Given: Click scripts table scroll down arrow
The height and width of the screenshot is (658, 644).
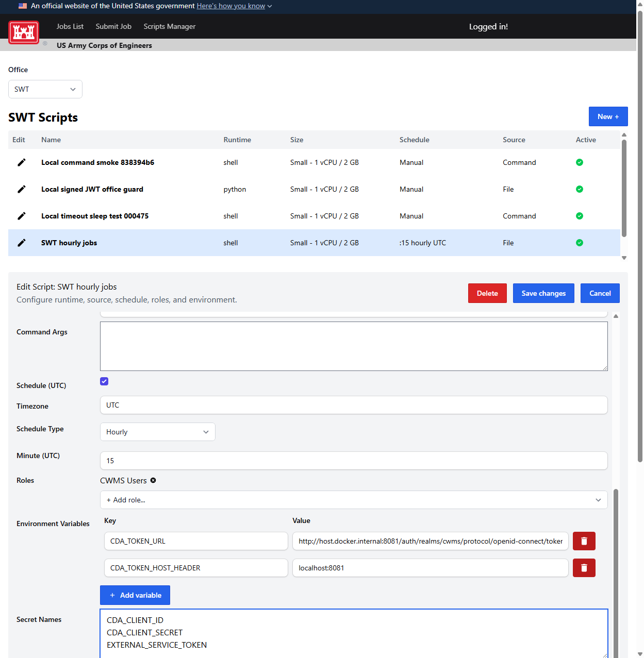Looking at the screenshot, I should pyautogui.click(x=624, y=258).
